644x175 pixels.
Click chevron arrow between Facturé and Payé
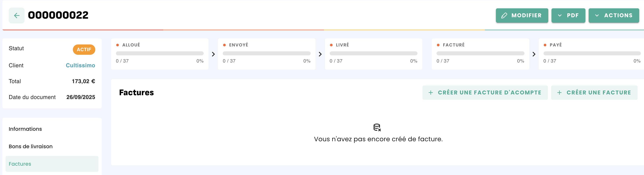[534, 54]
